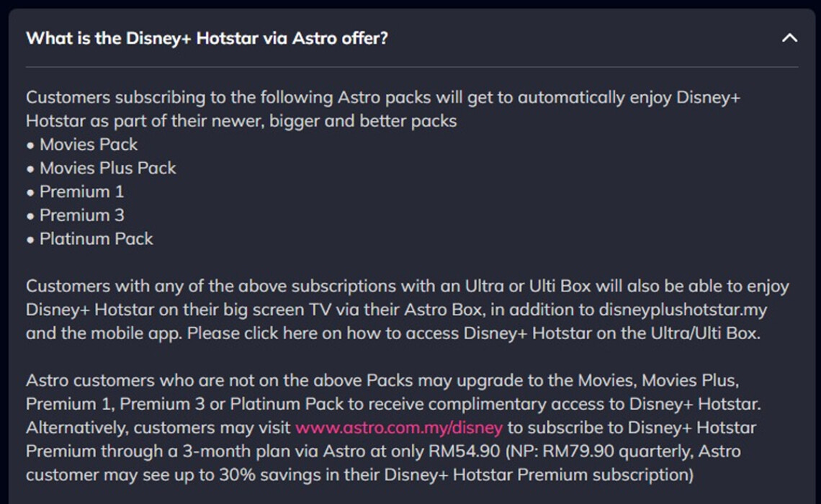
Task: Click the 'Premium 3' bullet item
Action: [81, 215]
